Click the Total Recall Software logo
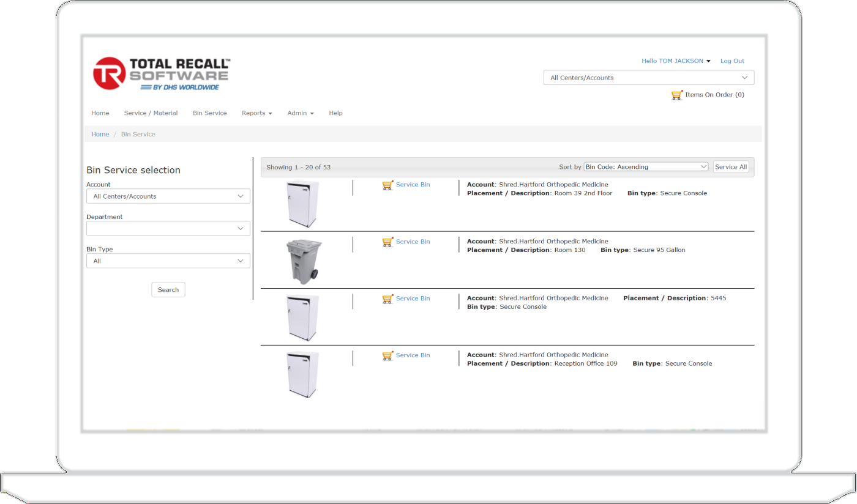 162,73
